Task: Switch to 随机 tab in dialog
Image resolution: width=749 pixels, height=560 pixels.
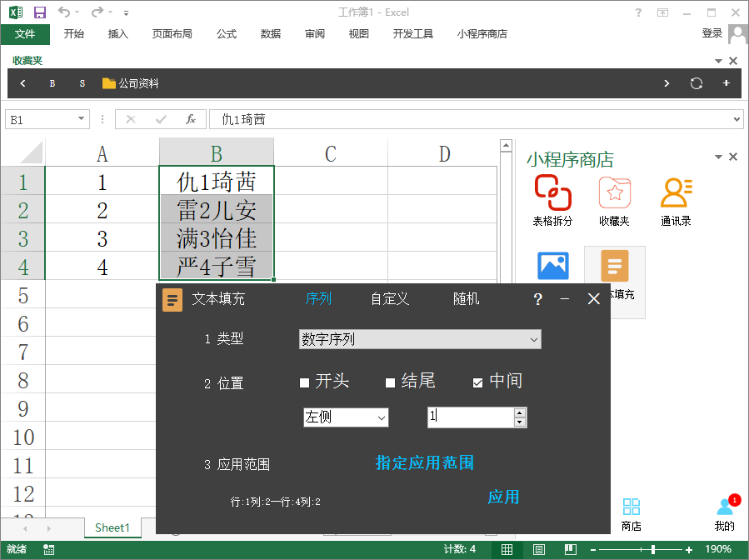Action: [467, 299]
